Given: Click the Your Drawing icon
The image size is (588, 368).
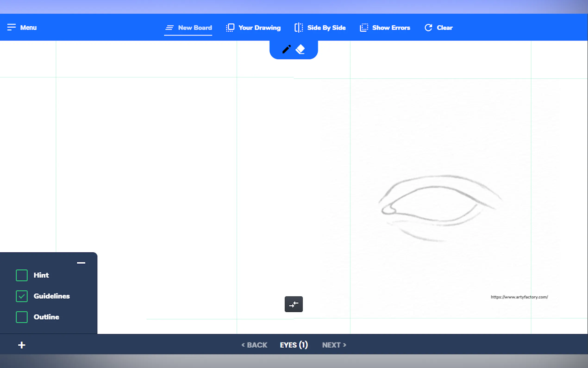Looking at the screenshot, I should pyautogui.click(x=230, y=28).
